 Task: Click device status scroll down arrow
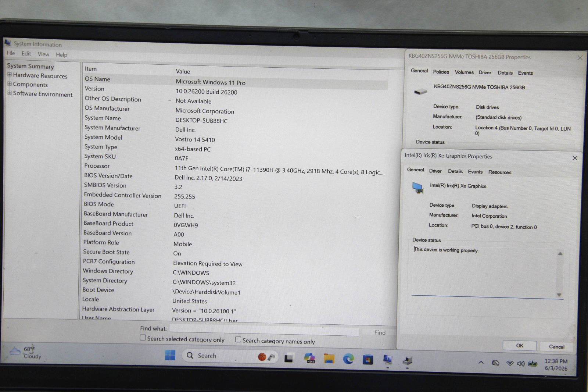coord(559,295)
